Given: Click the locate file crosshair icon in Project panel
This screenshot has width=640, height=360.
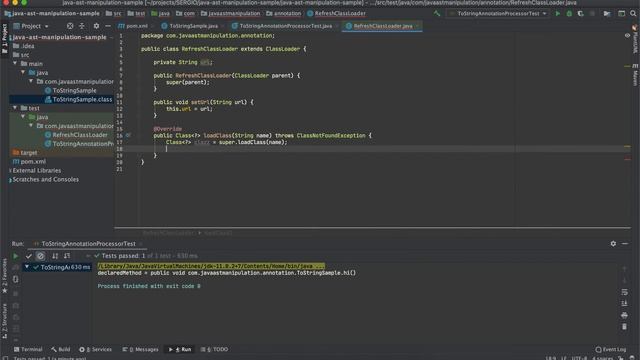Looking at the screenshot, I should (70, 26).
